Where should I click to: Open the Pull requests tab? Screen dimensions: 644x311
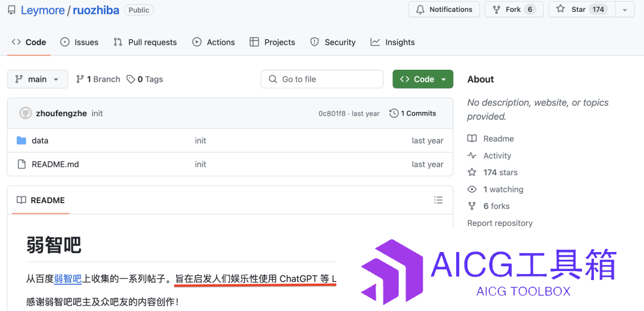145,42
